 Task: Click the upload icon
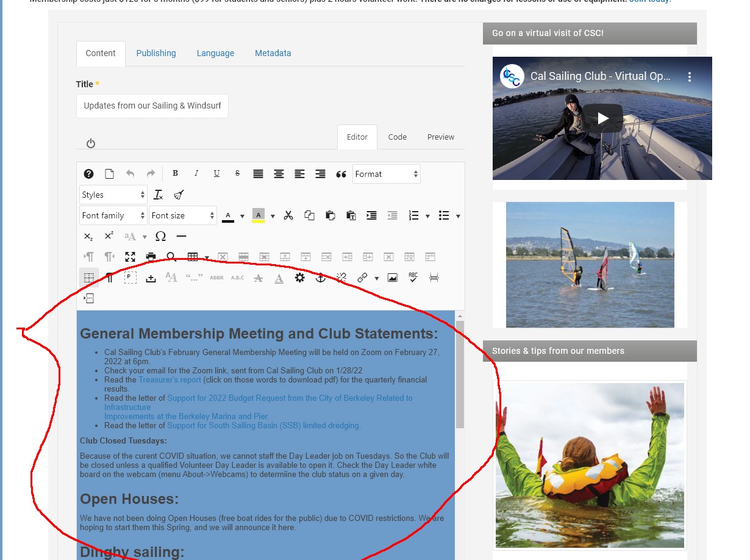[x=151, y=278]
